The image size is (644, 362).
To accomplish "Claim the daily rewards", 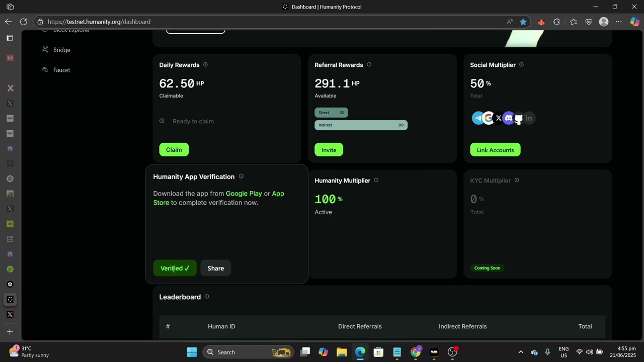I will (x=174, y=150).
